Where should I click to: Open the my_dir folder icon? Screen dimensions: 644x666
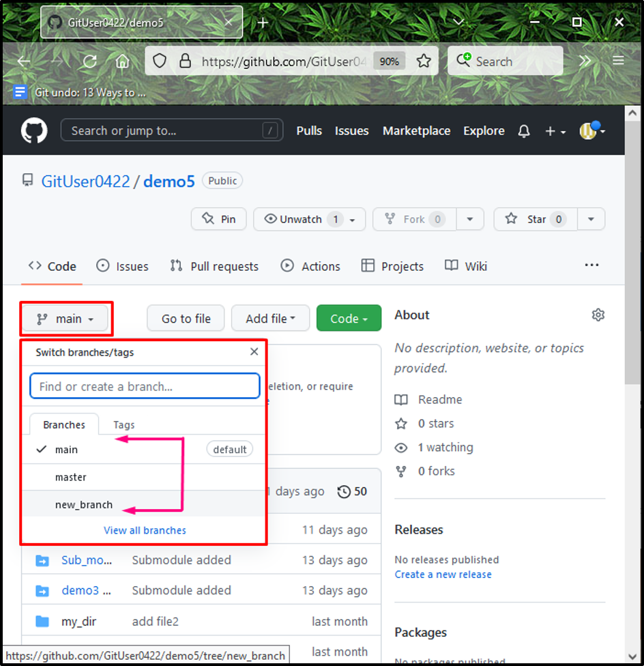coord(42,621)
